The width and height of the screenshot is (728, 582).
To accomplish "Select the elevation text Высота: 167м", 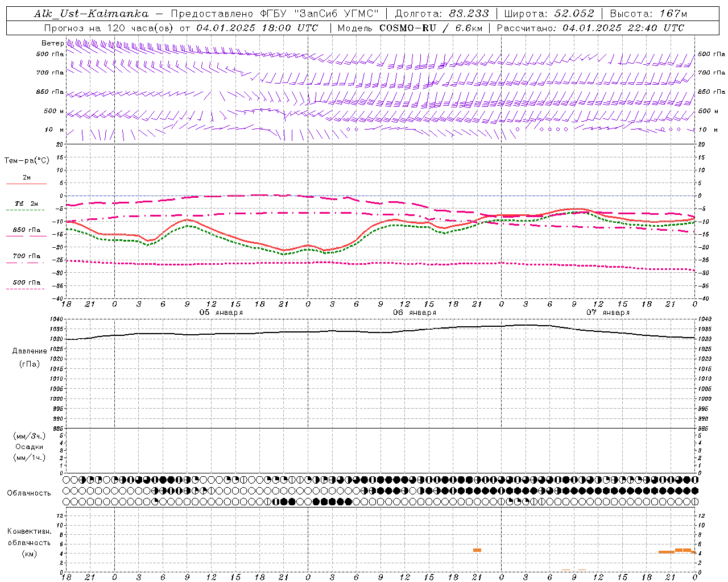I will coord(648,14).
